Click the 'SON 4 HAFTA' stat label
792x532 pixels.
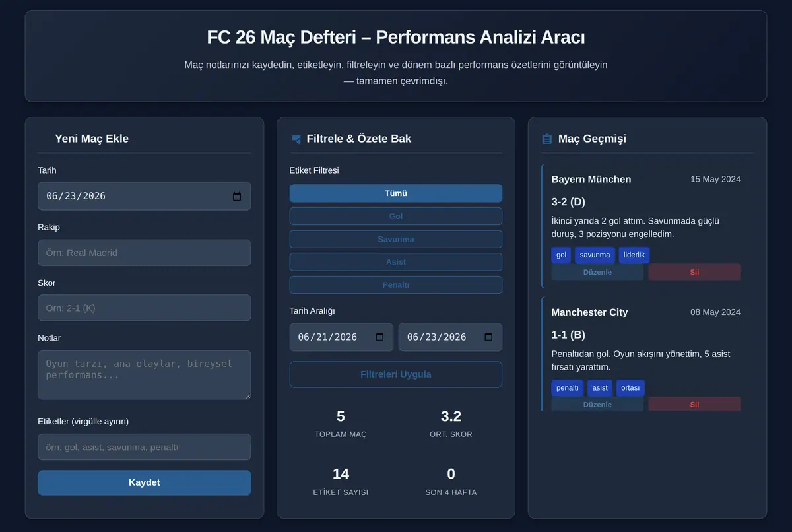(x=451, y=492)
